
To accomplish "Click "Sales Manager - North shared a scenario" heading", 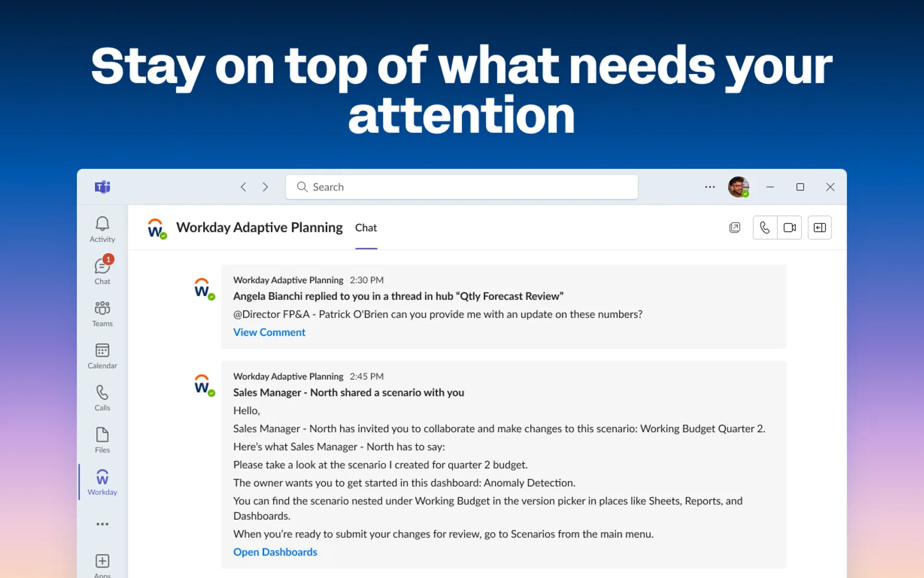I will tap(349, 392).
